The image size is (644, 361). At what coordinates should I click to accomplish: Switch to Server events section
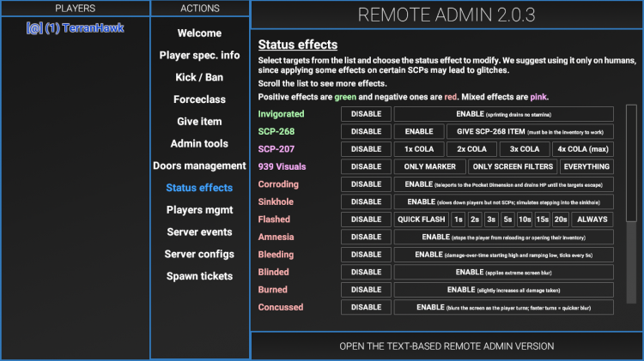click(x=199, y=232)
